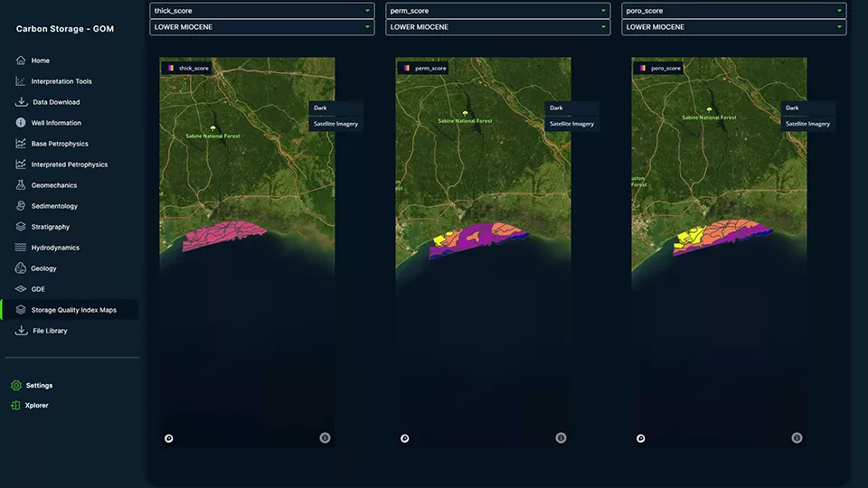Click the perm_score legend label
The width and height of the screenshot is (868, 488).
[x=430, y=68]
